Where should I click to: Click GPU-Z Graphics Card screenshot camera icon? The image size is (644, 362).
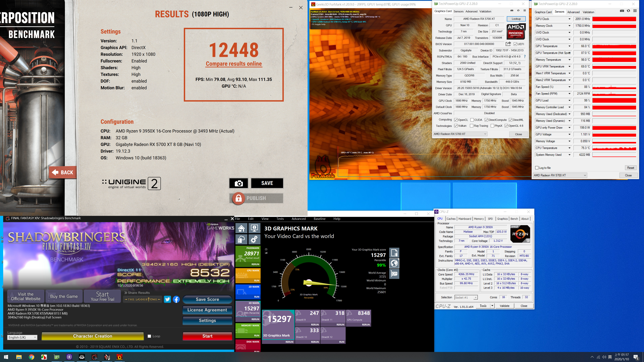[512, 11]
